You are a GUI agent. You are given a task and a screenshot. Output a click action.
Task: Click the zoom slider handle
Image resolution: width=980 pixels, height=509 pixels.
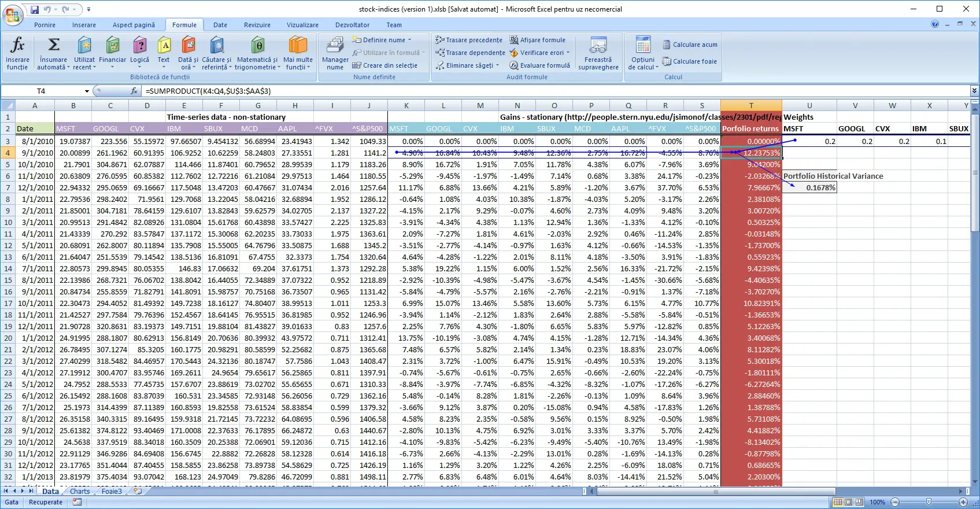tap(929, 502)
